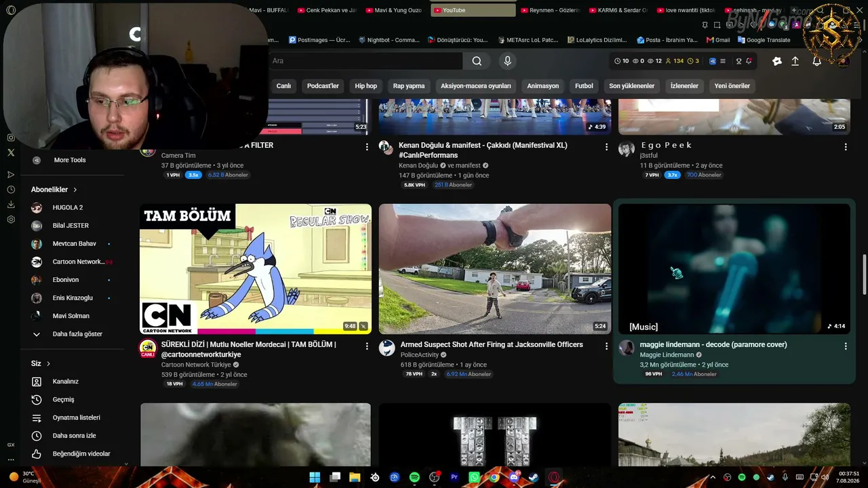
Task: Show hidden system tray icons
Action: (x=713, y=477)
